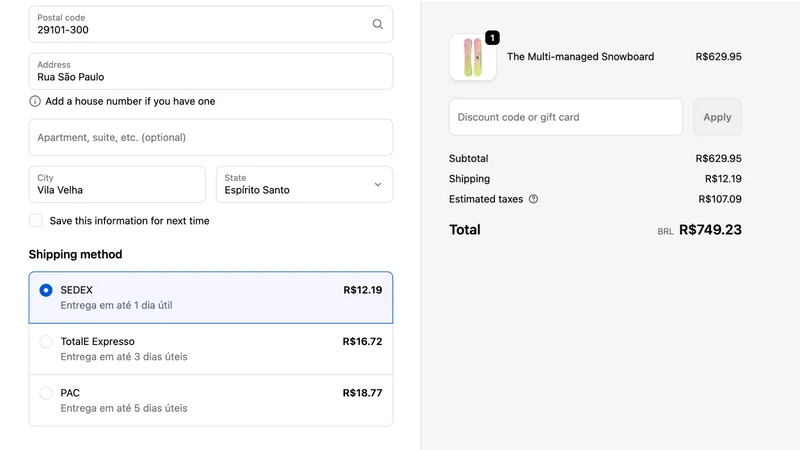Click the Discount code or gift card field
This screenshot has width=800, height=450.
point(566,117)
